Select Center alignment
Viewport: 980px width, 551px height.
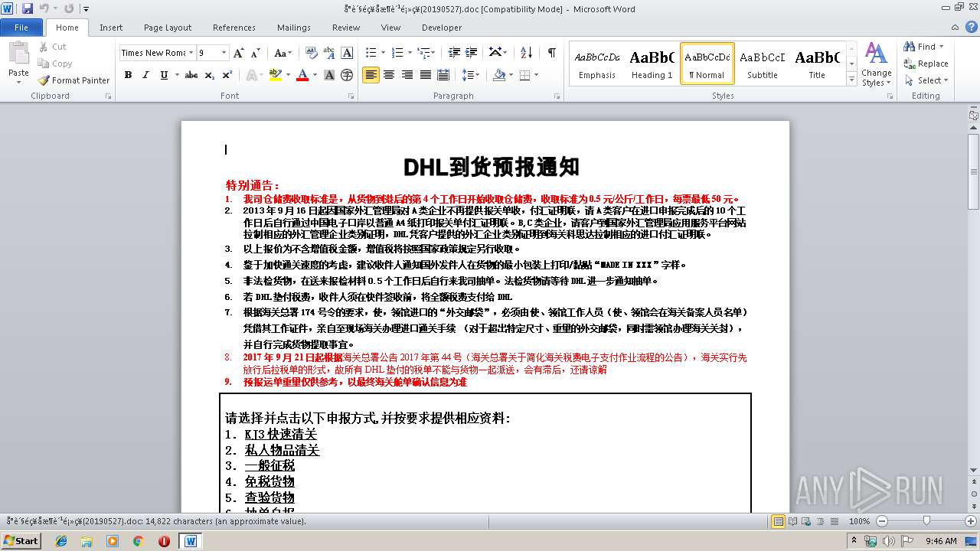pos(389,75)
